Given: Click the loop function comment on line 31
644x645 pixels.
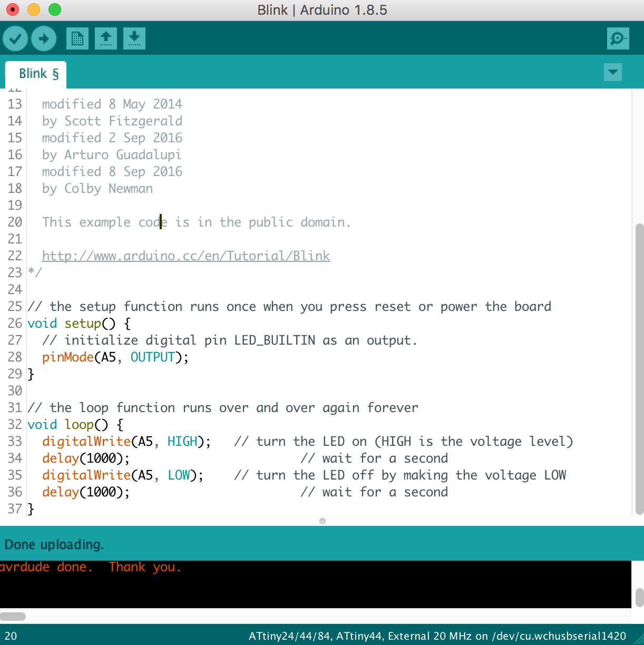Looking at the screenshot, I should click(x=223, y=408).
